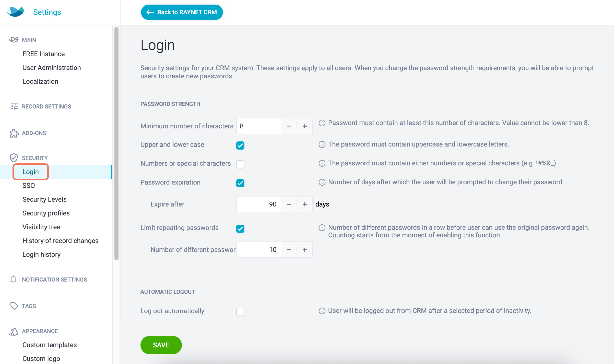The image size is (614, 364).
Task: Click info icon beside minimum characters description
Action: tap(322, 123)
